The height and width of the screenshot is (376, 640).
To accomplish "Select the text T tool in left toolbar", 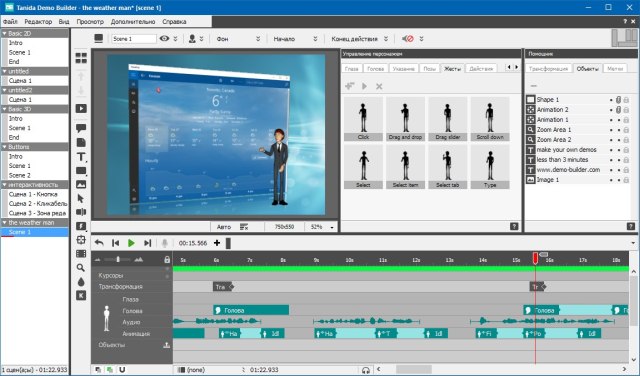I will 81,157.
